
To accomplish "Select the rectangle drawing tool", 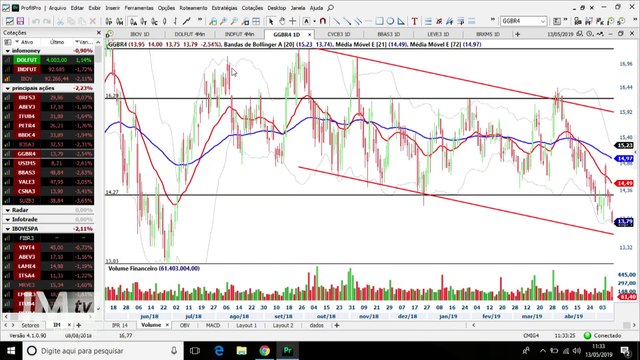I will point(379,21).
